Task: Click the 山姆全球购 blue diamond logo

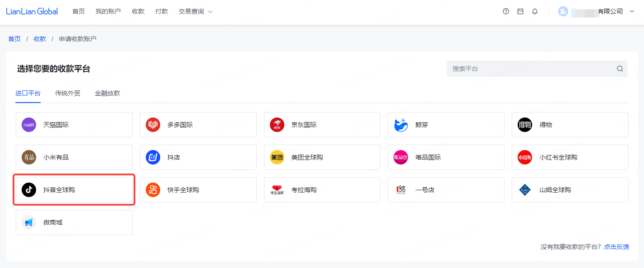Action: pyautogui.click(x=525, y=190)
